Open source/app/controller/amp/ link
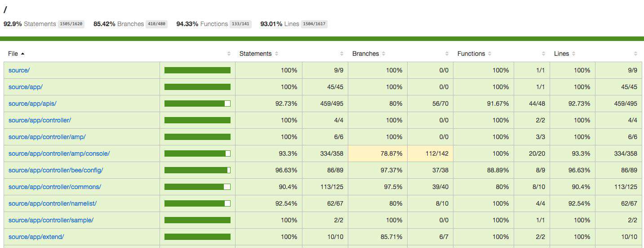644x248 pixels. (47, 137)
